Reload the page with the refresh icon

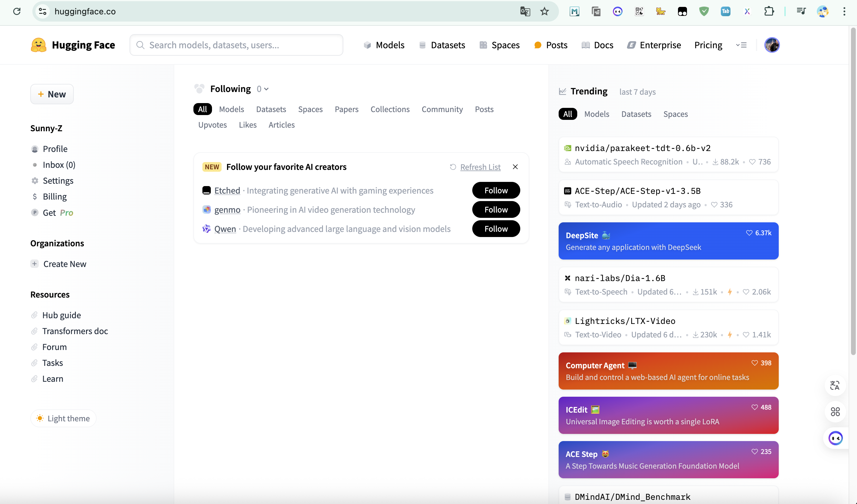tap(17, 12)
